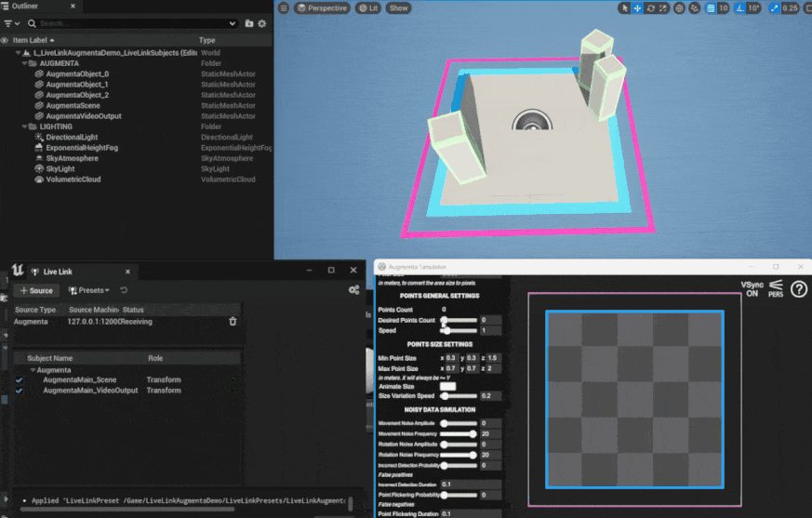Toggle world/local coordinate system globe icon
This screenshot has width=812, height=518.
[679, 7]
